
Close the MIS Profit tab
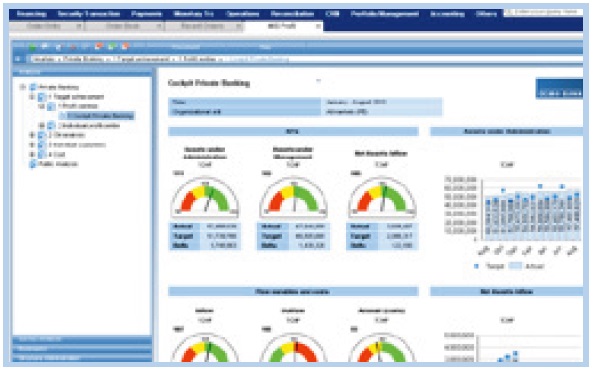[x=318, y=26]
